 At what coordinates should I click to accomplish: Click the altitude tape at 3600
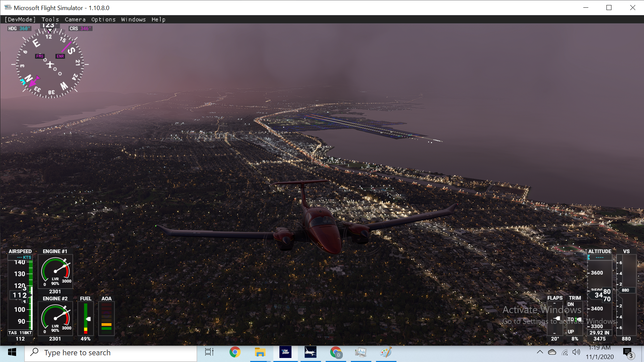click(597, 273)
